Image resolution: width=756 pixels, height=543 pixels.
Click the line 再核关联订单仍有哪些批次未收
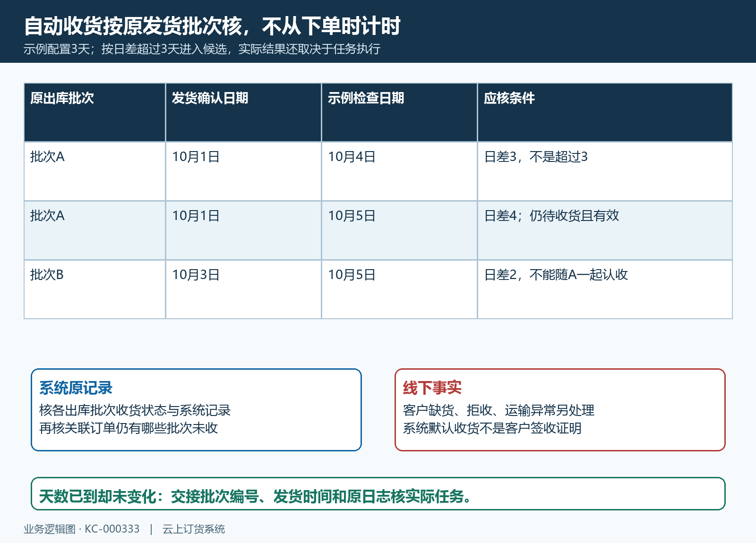(129, 428)
